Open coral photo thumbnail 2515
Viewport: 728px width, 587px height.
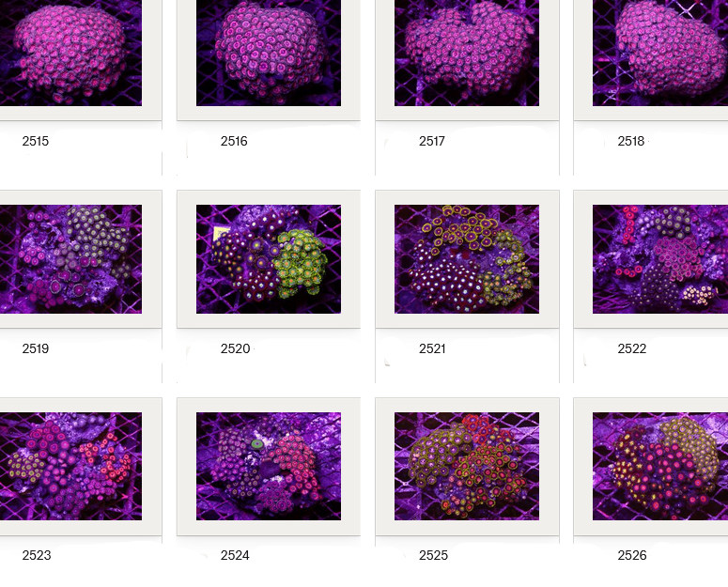pos(70,53)
